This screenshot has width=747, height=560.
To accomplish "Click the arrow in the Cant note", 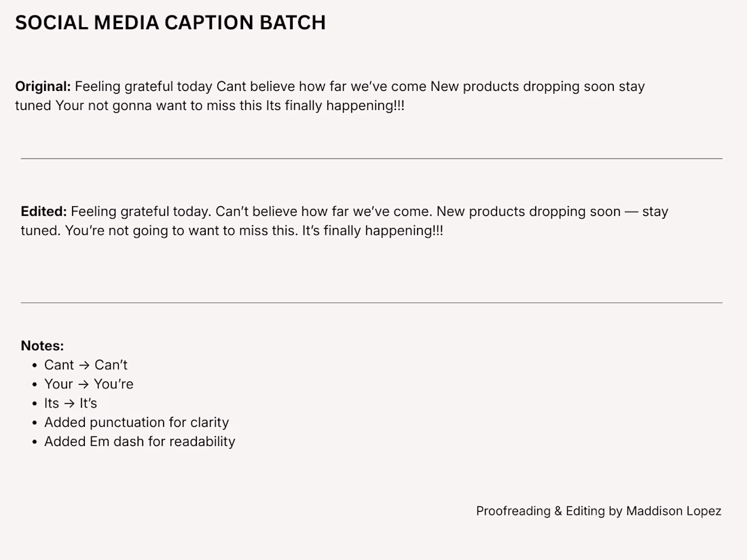I will tap(84, 365).
